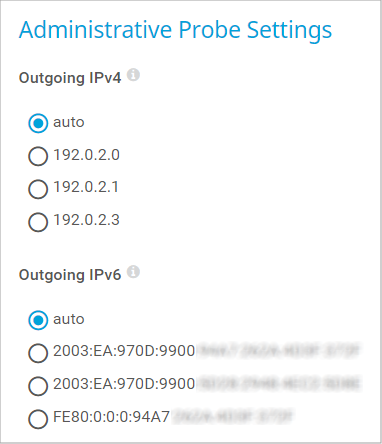Click the Outgoing IPv6 section label
This screenshot has width=382, height=444.
pos(70,275)
